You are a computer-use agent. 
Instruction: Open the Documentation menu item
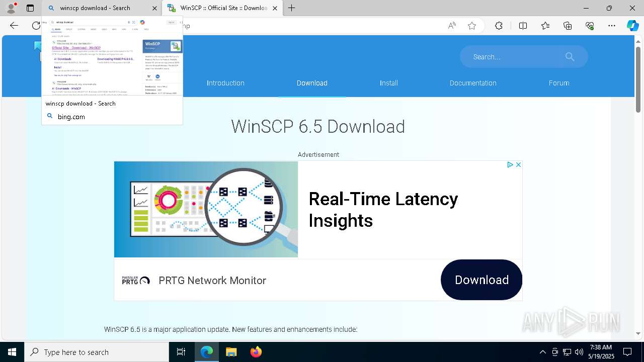(473, 83)
